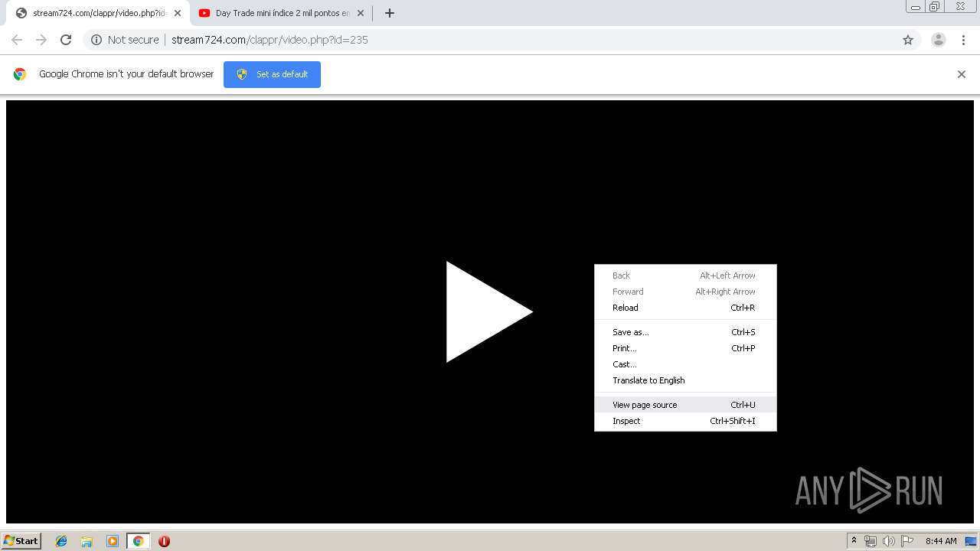Viewport: 980px width, 551px height.
Task: Launch Internet Explorer from taskbar
Action: tap(61, 541)
